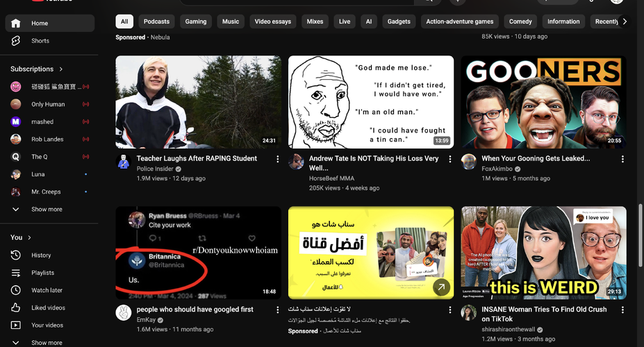This screenshot has height=347, width=644.
Task: Open options menu for Snapchat sponsored ad
Action: (450, 310)
